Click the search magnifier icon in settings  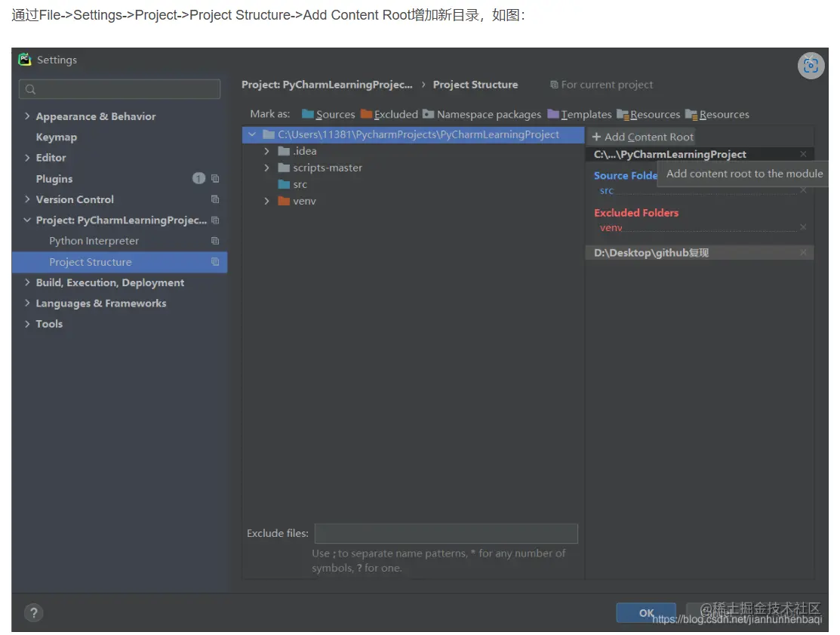[30, 90]
